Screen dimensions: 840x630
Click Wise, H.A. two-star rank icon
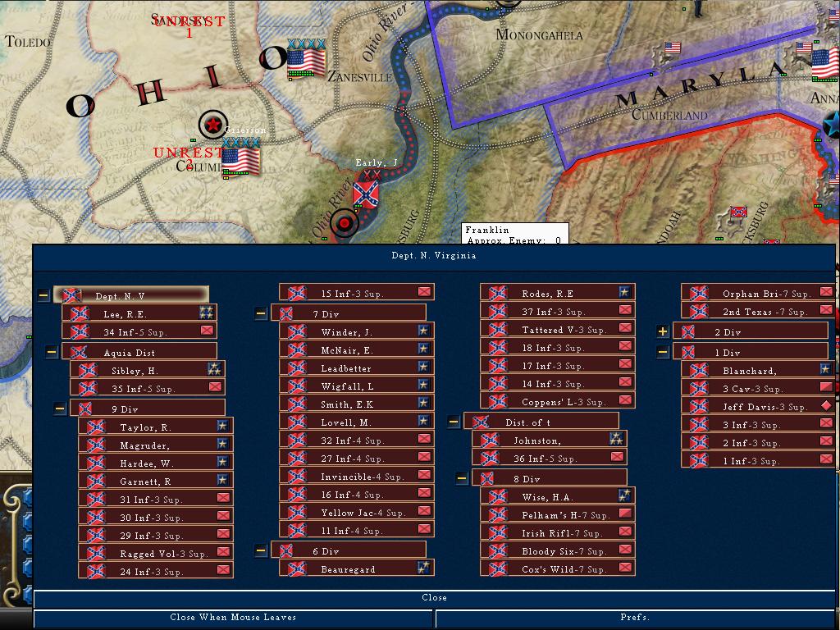tap(624, 495)
